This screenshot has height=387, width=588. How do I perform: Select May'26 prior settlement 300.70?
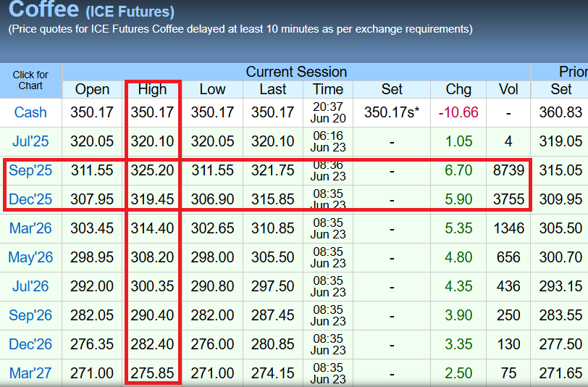pos(561,257)
